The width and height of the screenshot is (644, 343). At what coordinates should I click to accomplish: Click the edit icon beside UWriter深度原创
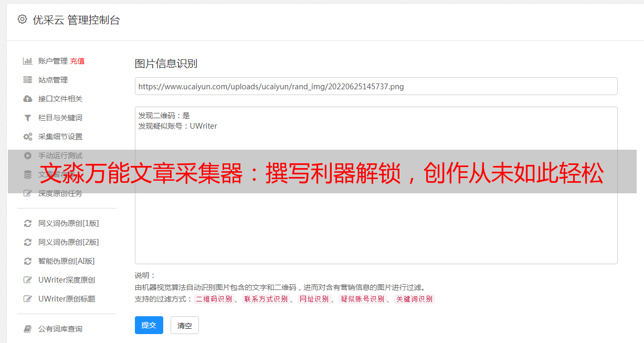(28, 280)
